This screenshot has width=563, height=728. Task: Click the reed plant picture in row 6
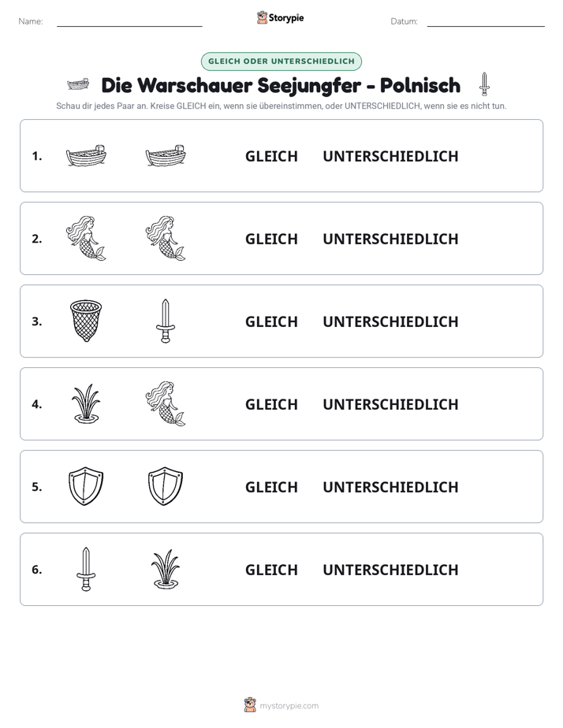tap(166, 569)
